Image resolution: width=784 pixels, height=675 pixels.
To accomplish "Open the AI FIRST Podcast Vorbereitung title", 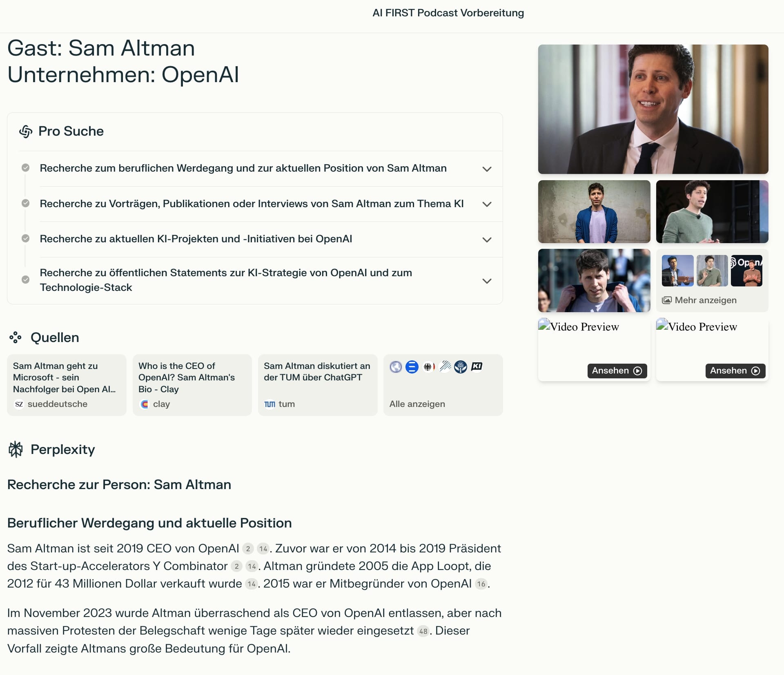I will point(448,13).
